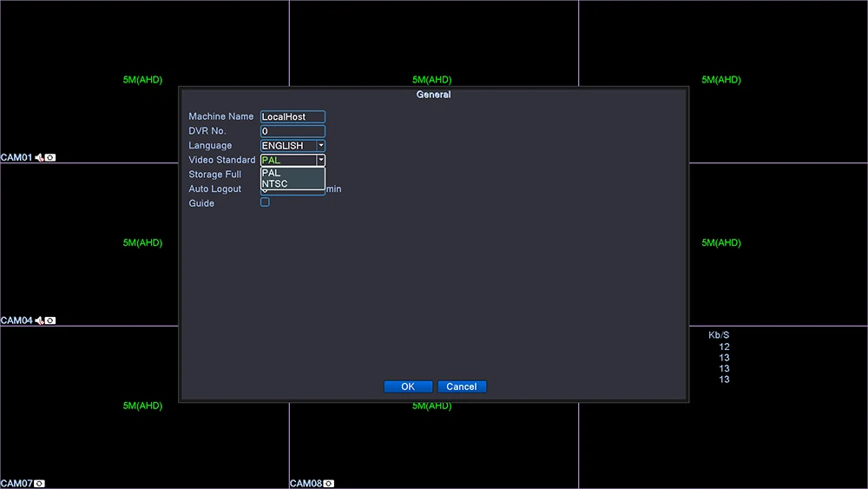
Task: Click the 5M(AHD) text in CAM01's channel
Action: [x=143, y=80]
